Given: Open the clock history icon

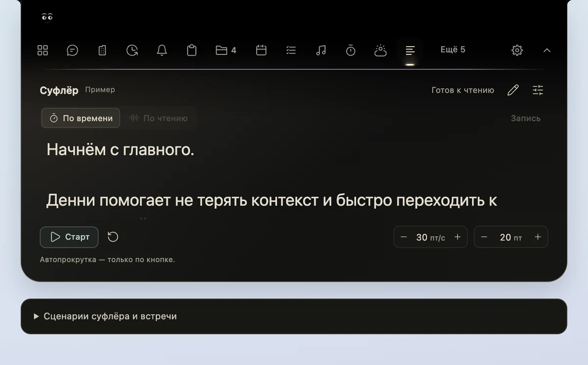Looking at the screenshot, I should coord(132,50).
